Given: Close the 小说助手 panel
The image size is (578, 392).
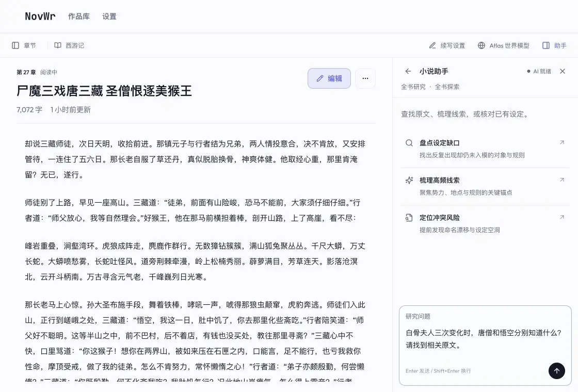Looking at the screenshot, I should pos(563,71).
